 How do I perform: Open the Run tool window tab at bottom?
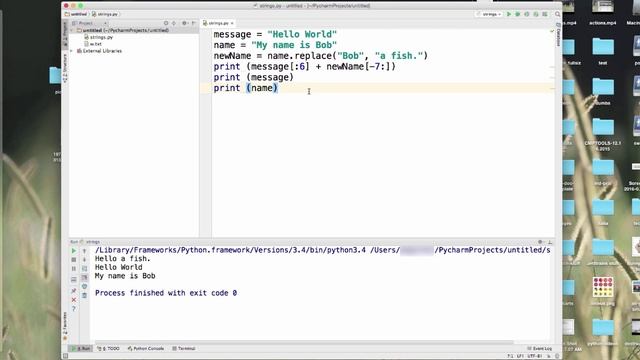coord(81,349)
